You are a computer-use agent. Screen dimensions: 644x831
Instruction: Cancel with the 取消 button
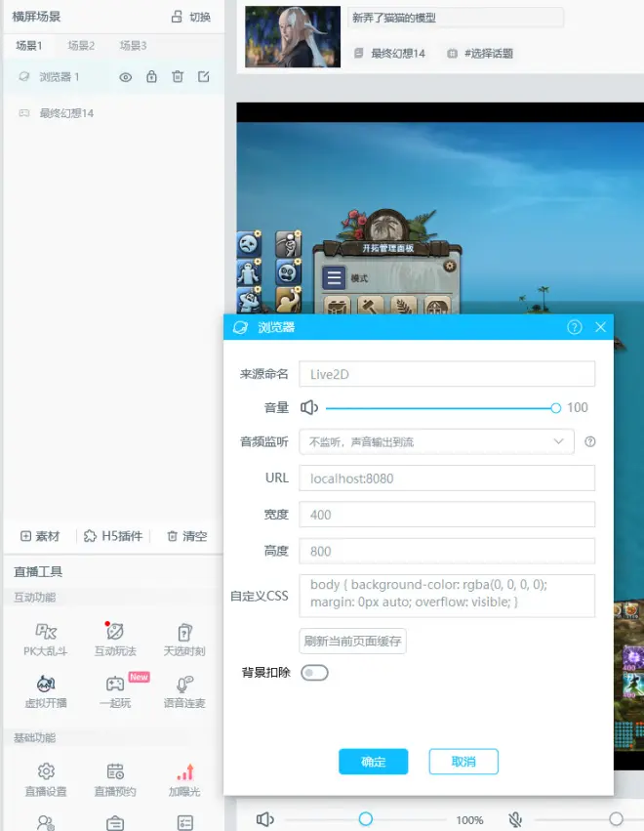click(x=463, y=762)
